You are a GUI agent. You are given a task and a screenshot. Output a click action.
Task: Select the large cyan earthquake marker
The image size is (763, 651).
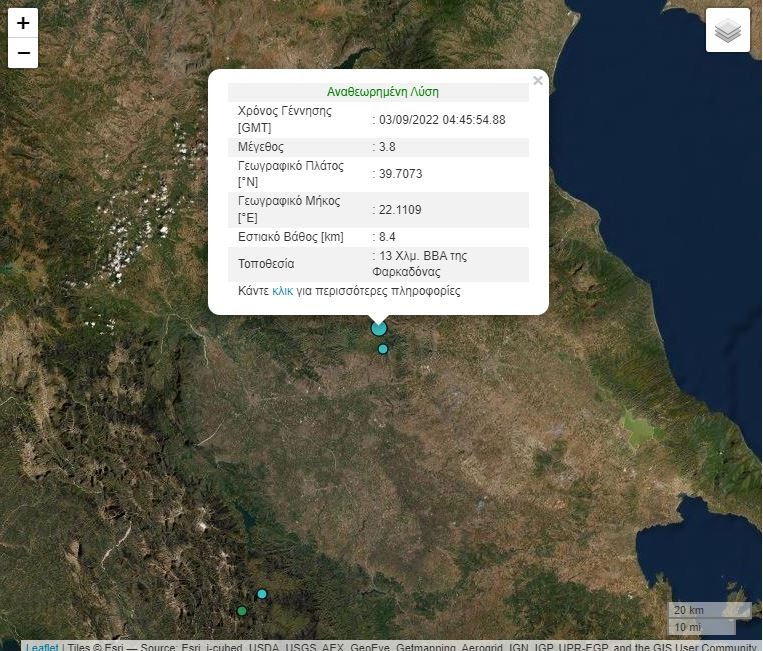[x=379, y=328]
